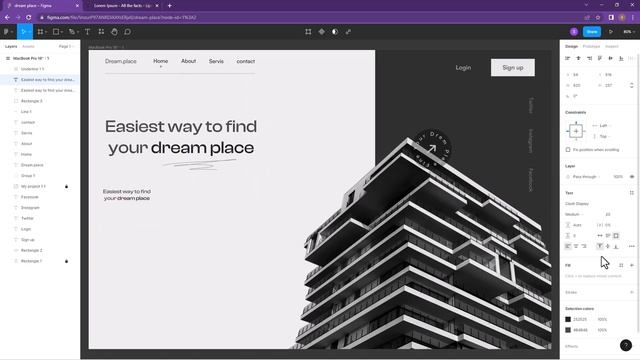640x360 pixels.
Task: Open the Resources components tool
Action: (101, 32)
